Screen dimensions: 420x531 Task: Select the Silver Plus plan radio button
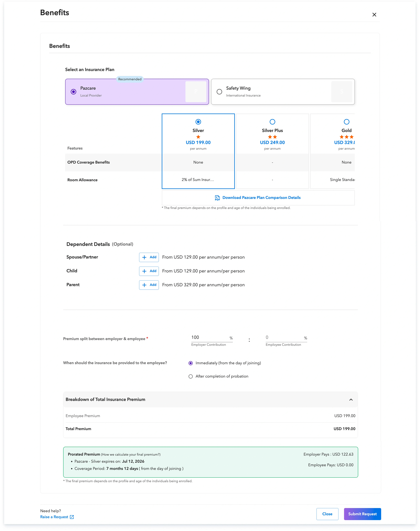pos(272,122)
